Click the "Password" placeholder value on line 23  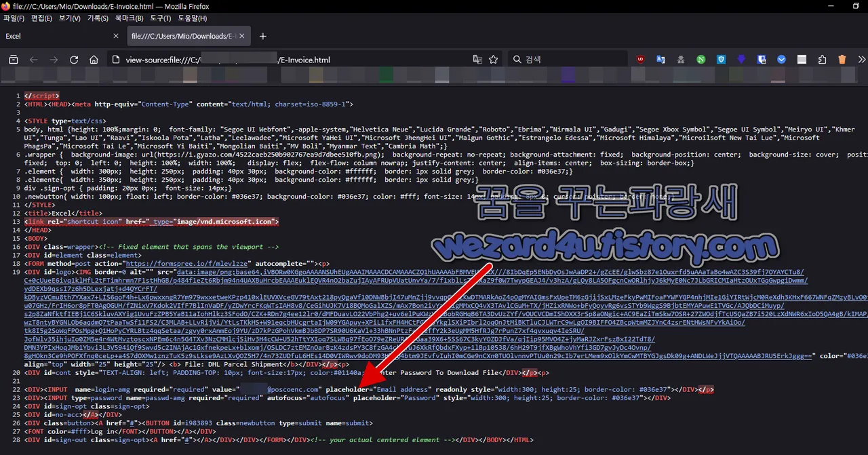(420, 397)
